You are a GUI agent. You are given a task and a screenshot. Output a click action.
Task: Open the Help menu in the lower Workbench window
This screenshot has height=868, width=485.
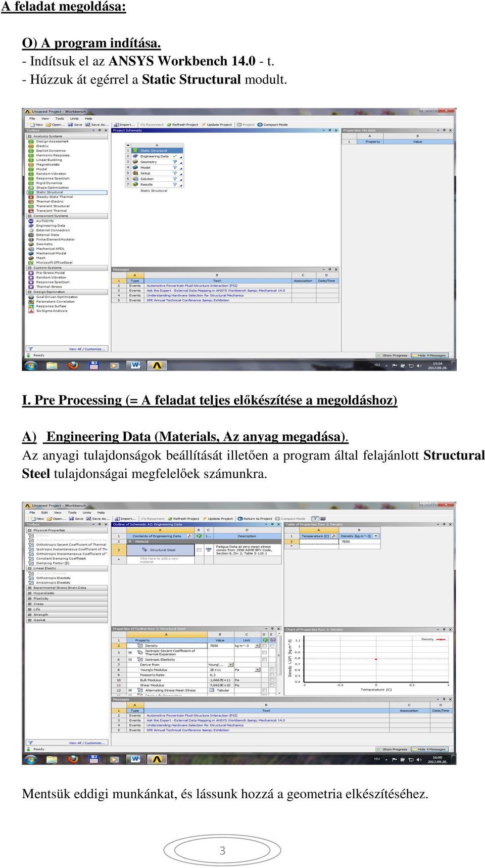[101, 513]
